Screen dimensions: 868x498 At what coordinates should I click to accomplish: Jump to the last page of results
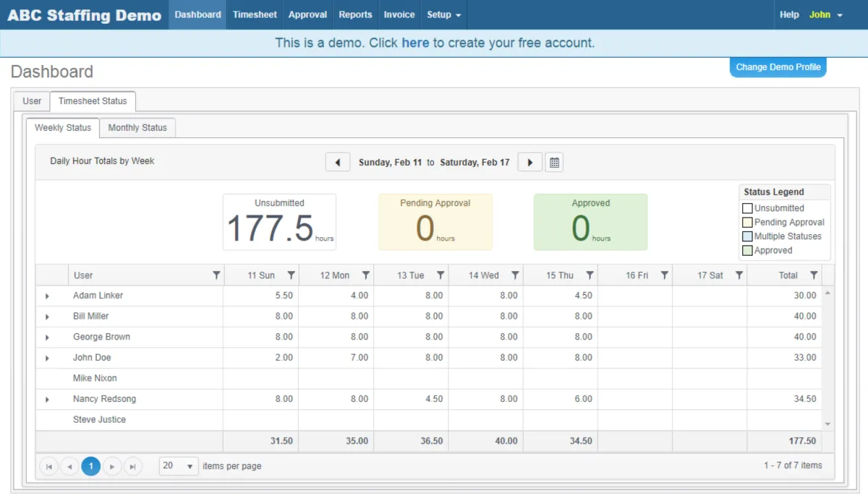(133, 467)
